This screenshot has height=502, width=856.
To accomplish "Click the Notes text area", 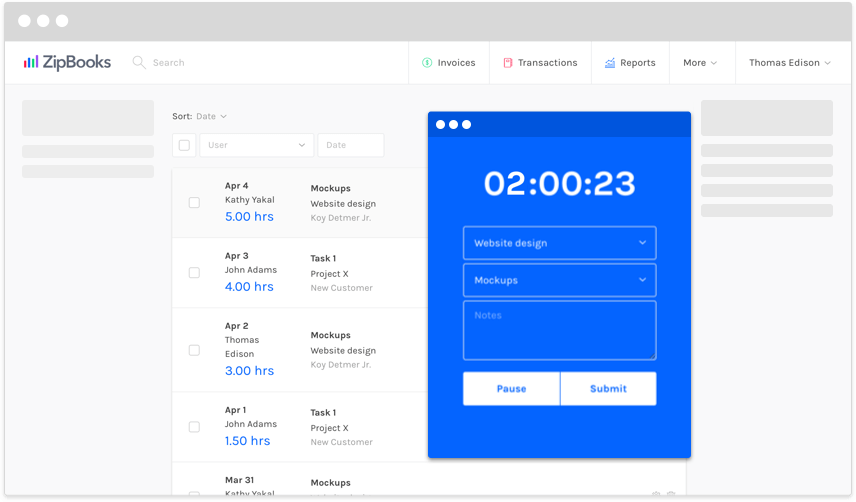I will (x=560, y=330).
